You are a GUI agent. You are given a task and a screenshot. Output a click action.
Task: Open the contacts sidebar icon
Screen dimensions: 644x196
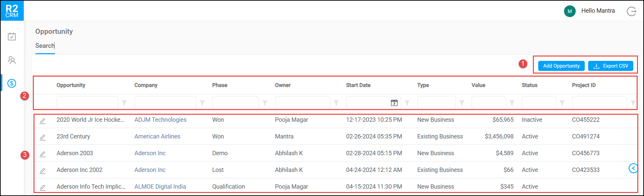tap(12, 60)
